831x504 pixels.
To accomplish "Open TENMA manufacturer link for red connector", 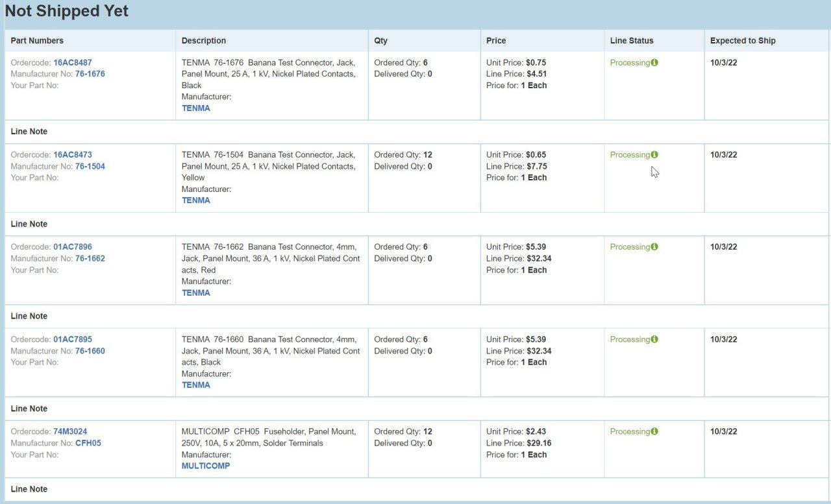I will (196, 293).
